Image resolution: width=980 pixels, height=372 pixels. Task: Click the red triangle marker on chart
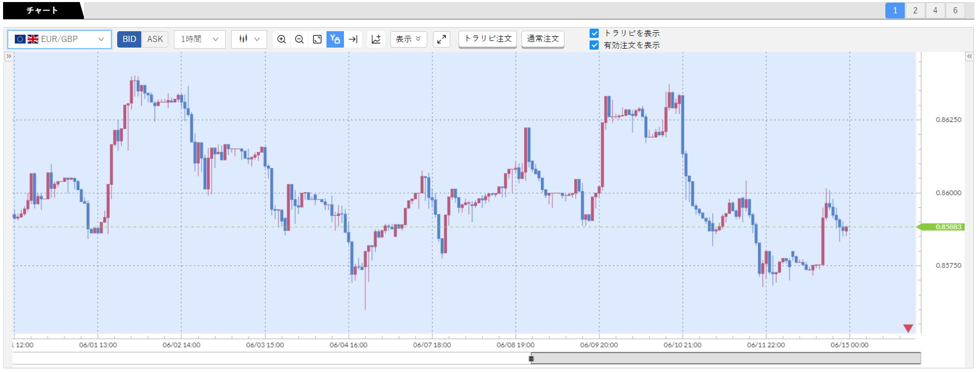click(908, 328)
